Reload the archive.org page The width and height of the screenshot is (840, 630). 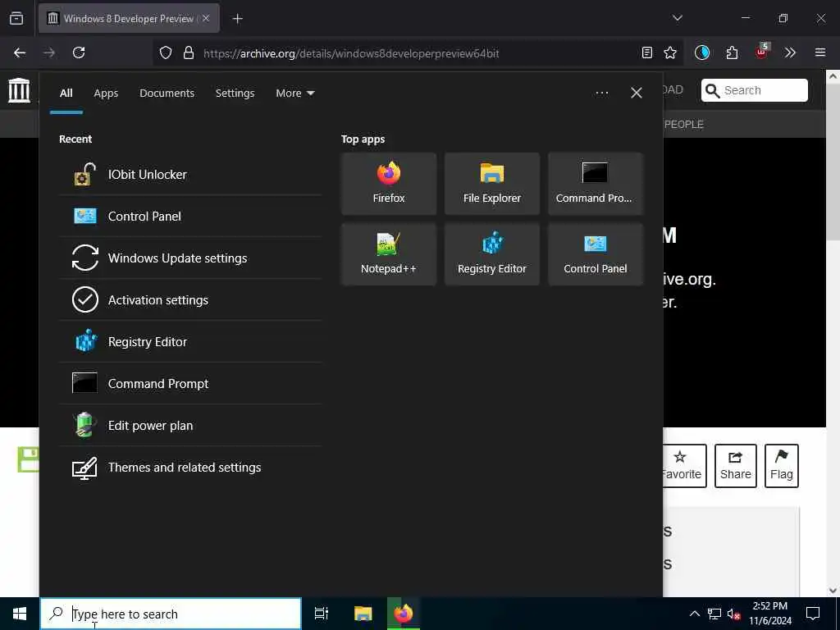(79, 52)
